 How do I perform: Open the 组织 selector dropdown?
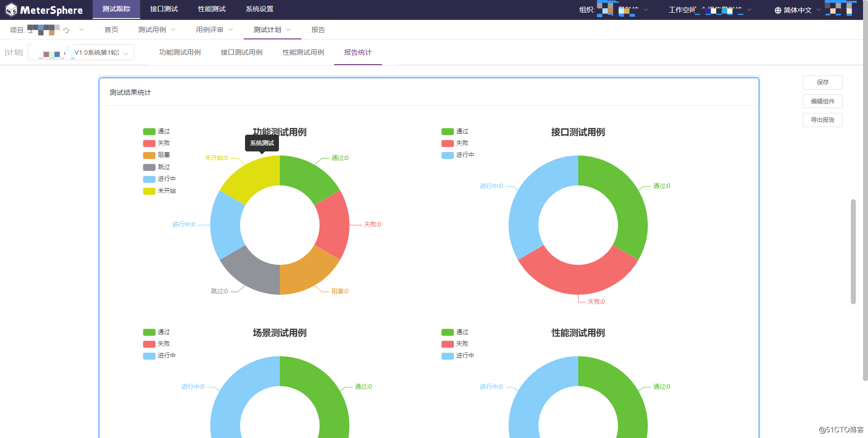click(614, 10)
